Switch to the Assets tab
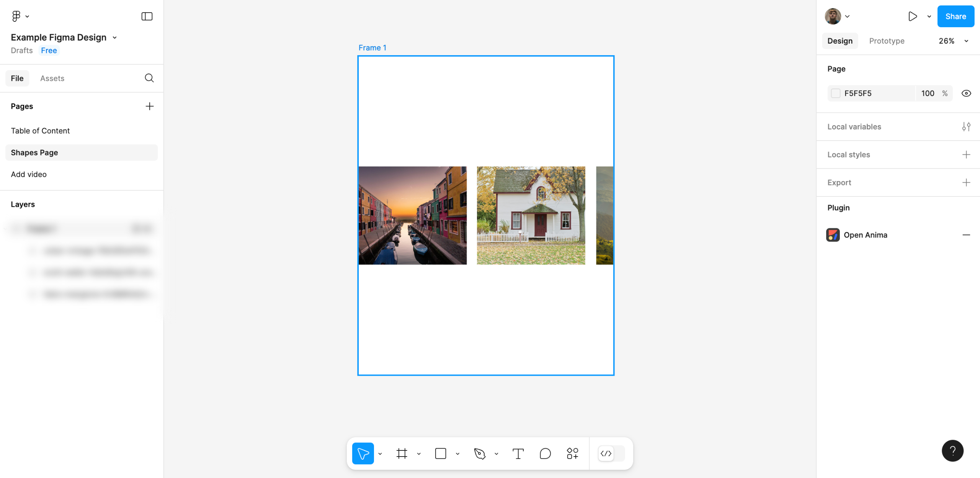980x478 pixels. [x=52, y=78]
